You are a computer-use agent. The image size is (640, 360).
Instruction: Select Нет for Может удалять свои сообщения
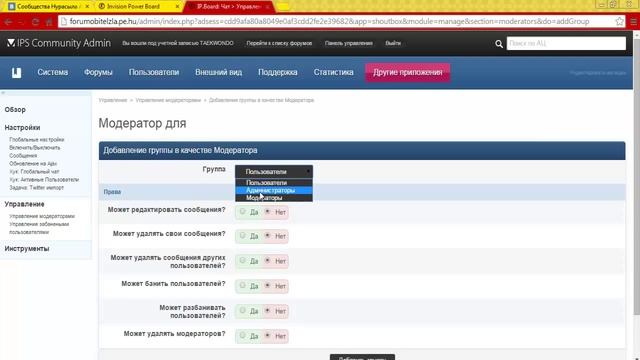pyautogui.click(x=268, y=236)
